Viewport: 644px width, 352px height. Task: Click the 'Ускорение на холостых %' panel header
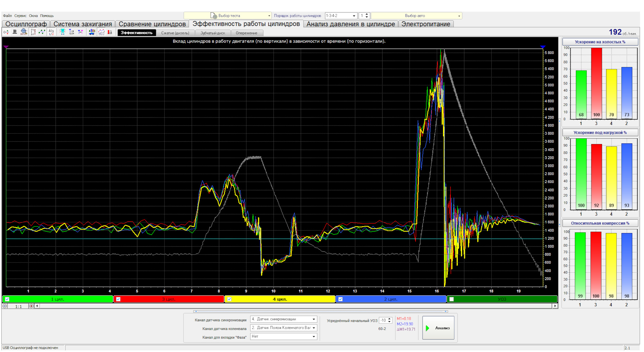click(x=600, y=42)
